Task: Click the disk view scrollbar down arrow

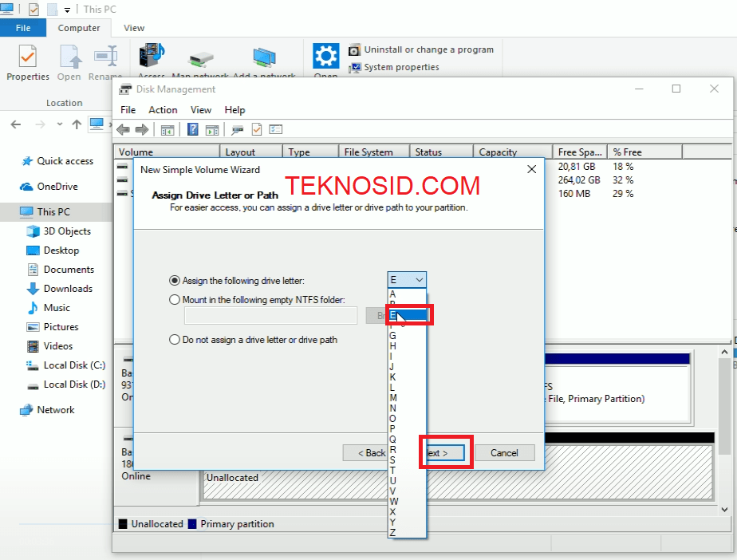Action: click(x=724, y=509)
